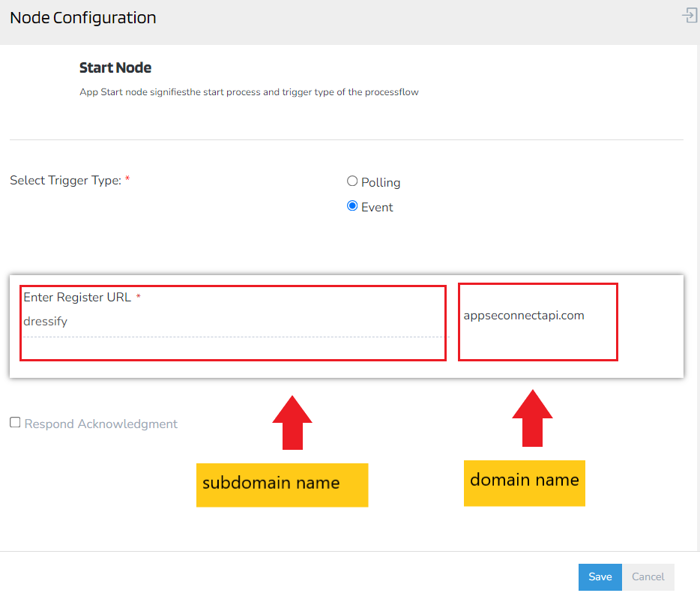Viewport: 700px width, 602px height.
Task: Select the Event radio button
Action: tap(352, 206)
